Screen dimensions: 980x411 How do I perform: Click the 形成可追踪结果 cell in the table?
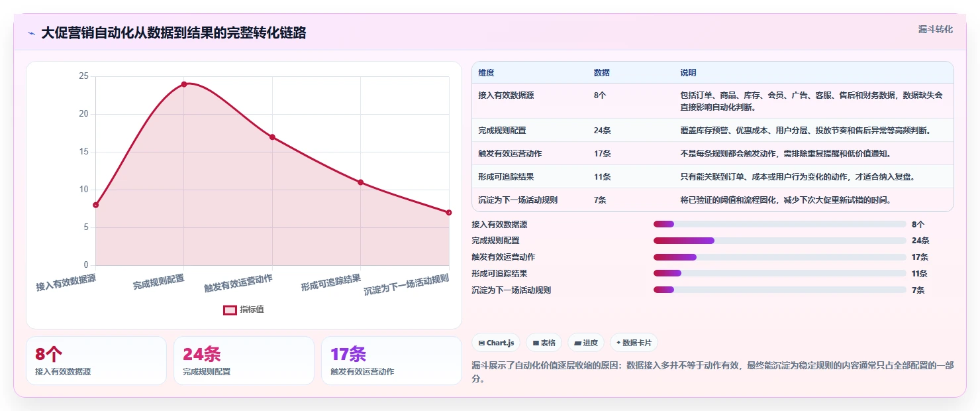pos(506,177)
